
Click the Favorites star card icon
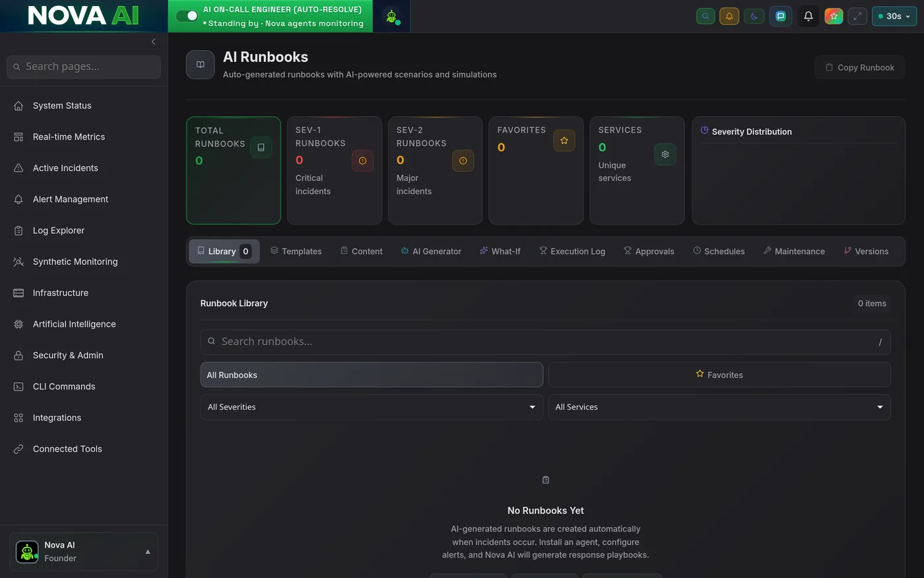click(x=564, y=140)
